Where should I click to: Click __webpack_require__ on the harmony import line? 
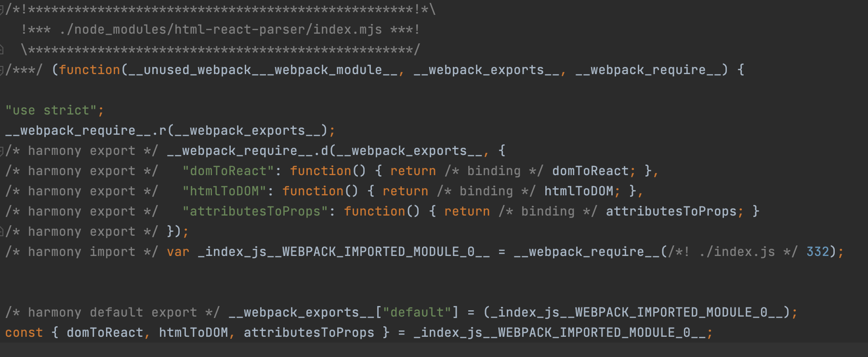click(587, 252)
